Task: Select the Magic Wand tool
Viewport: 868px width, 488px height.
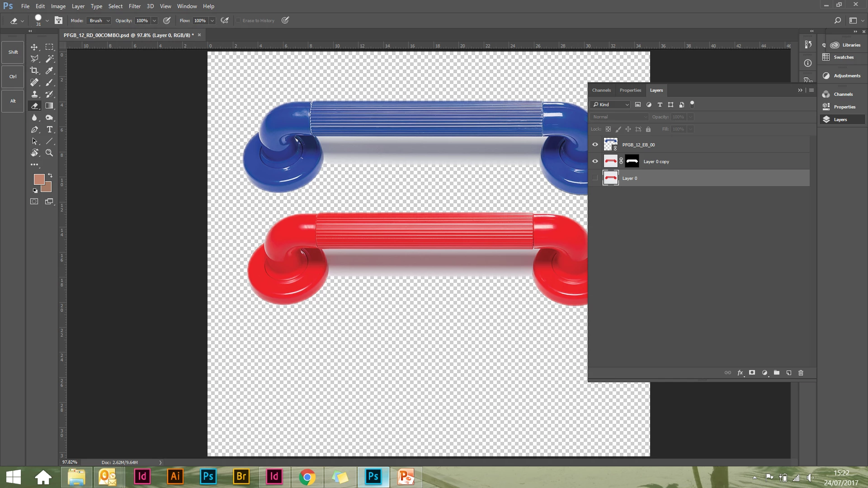Action: pyautogui.click(x=50, y=59)
